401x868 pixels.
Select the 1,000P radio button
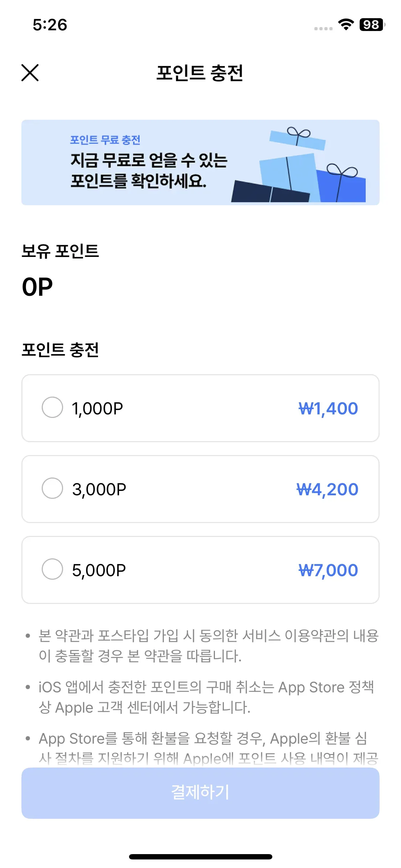point(52,407)
